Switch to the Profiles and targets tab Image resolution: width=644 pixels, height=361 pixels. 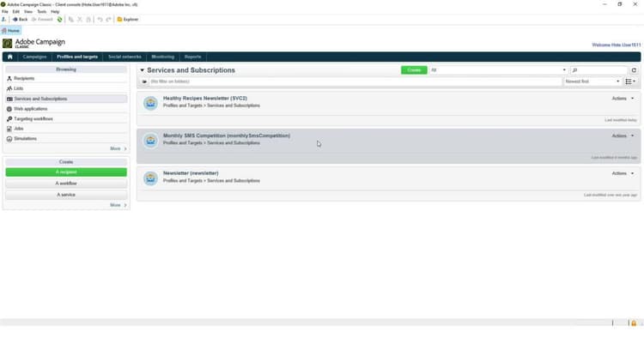(77, 57)
